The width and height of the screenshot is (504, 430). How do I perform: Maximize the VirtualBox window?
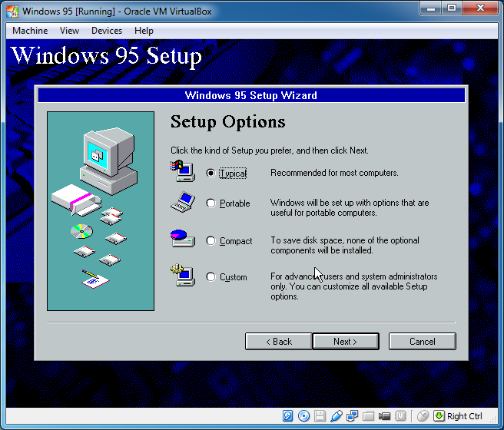coord(452,8)
